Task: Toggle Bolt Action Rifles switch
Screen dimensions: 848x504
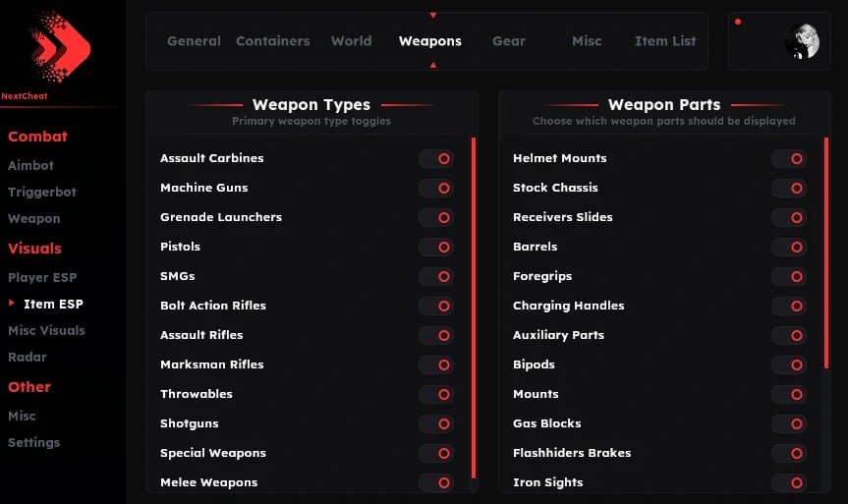Action: (x=436, y=306)
